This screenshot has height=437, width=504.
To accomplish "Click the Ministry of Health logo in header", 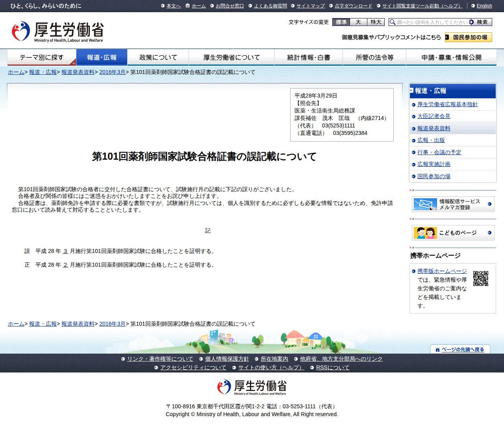I will tap(57, 31).
